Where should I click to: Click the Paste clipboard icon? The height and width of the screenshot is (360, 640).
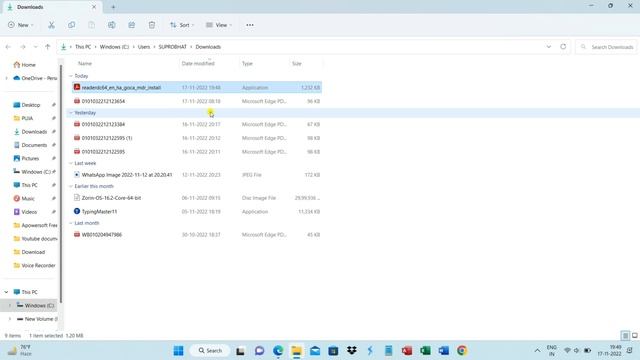[x=91, y=25]
